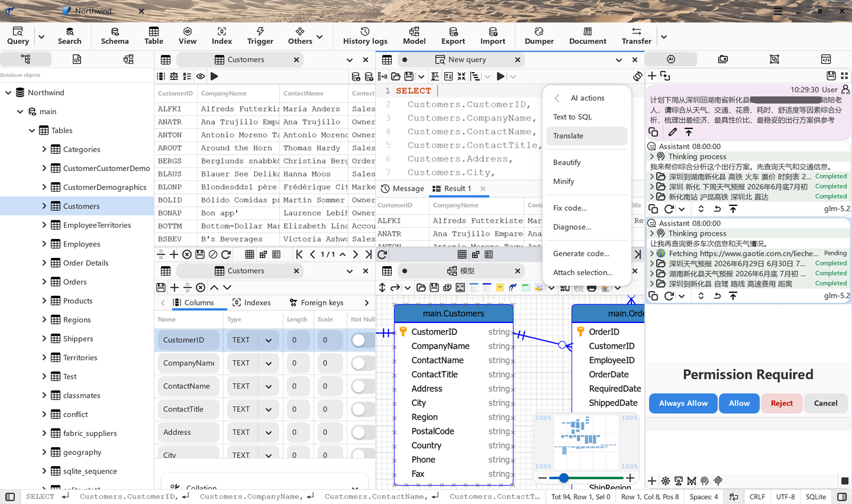Open the Transfer tool
Viewport: 852px width, 504px height.
(637, 35)
